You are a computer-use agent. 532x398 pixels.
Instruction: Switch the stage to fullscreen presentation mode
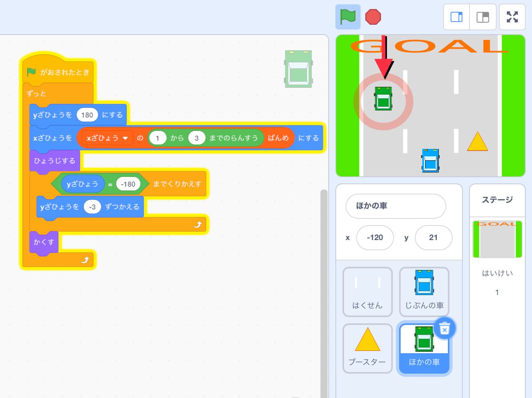click(512, 17)
